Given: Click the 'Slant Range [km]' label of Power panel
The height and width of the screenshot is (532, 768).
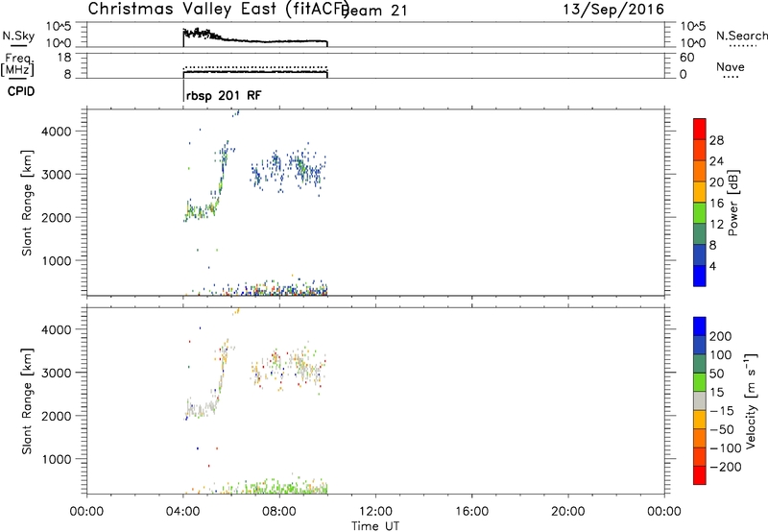Looking at the screenshot, I should point(27,203).
